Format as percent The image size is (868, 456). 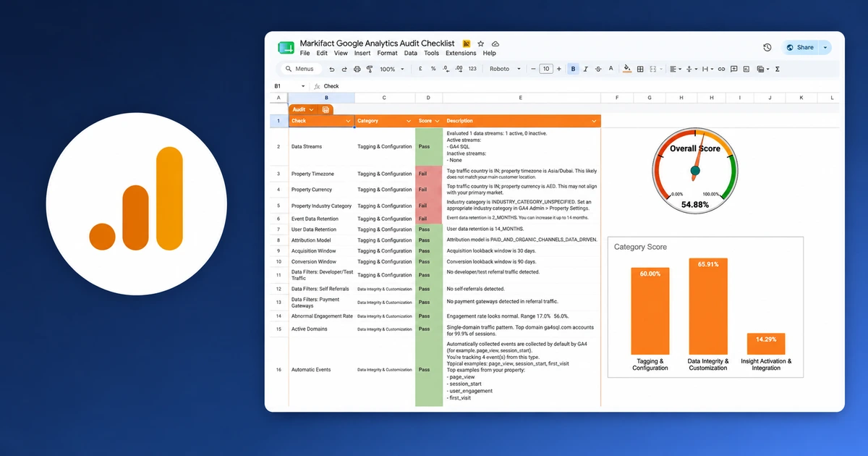pos(433,69)
